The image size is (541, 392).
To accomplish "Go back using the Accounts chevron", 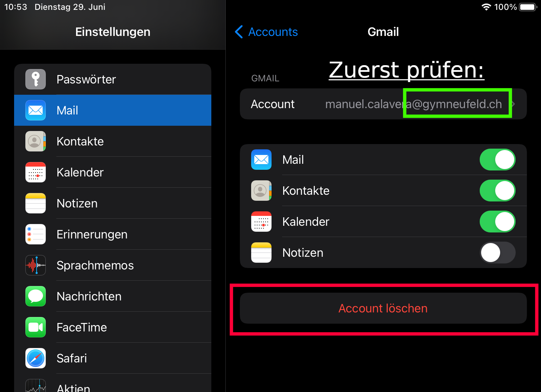I will (239, 32).
